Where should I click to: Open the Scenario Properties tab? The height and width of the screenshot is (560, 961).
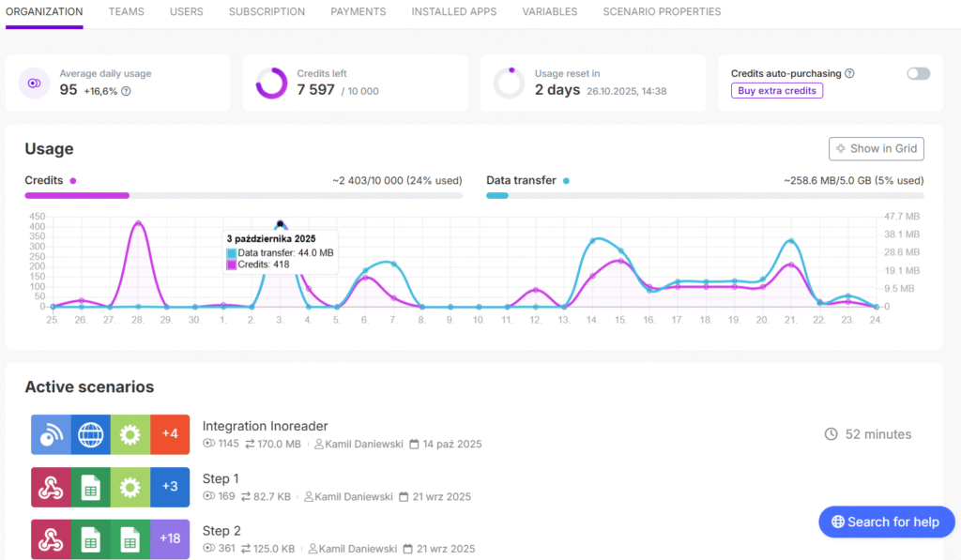(x=662, y=11)
